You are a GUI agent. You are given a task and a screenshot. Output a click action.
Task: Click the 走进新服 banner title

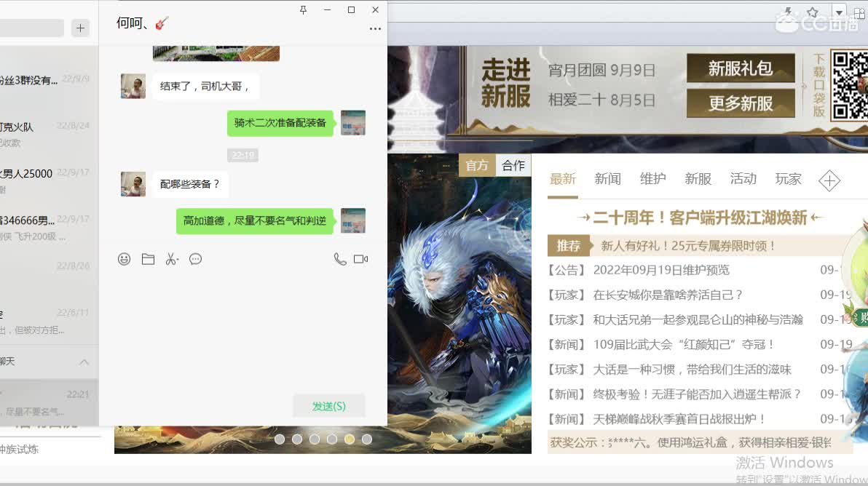pyautogui.click(x=506, y=84)
